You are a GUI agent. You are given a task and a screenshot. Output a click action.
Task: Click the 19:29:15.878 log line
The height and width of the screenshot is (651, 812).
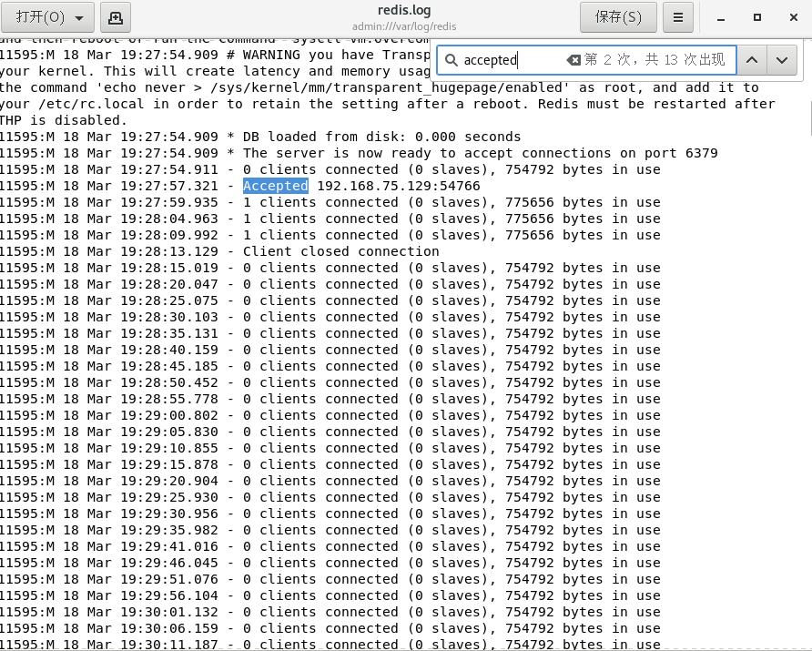pyautogui.click(x=330, y=465)
